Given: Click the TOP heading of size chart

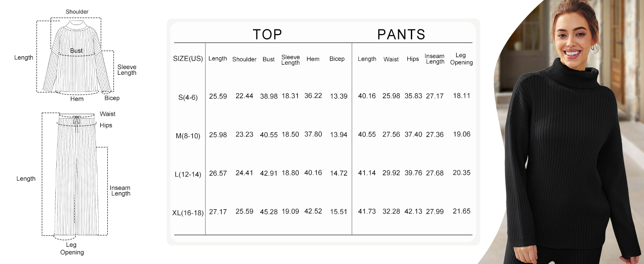Looking at the screenshot, I should pyautogui.click(x=267, y=34).
